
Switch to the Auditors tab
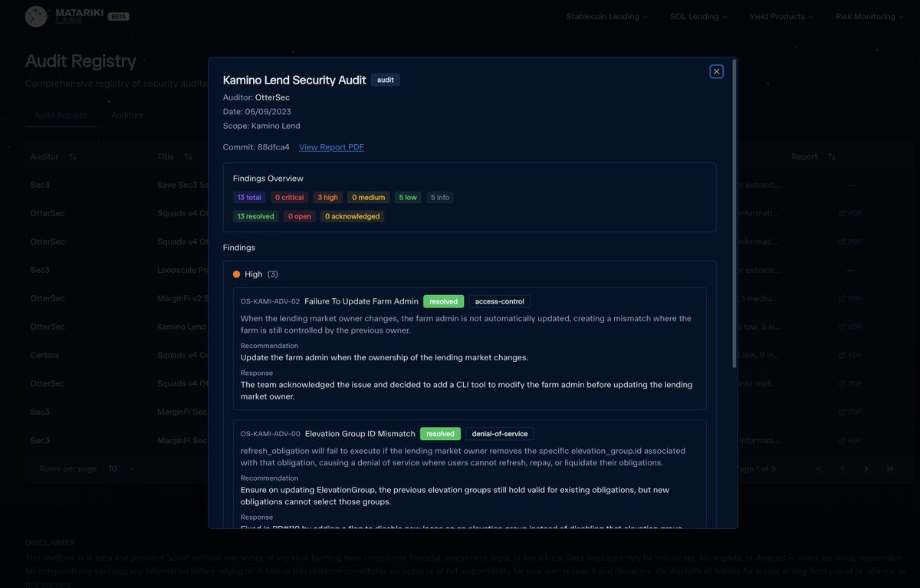[127, 115]
